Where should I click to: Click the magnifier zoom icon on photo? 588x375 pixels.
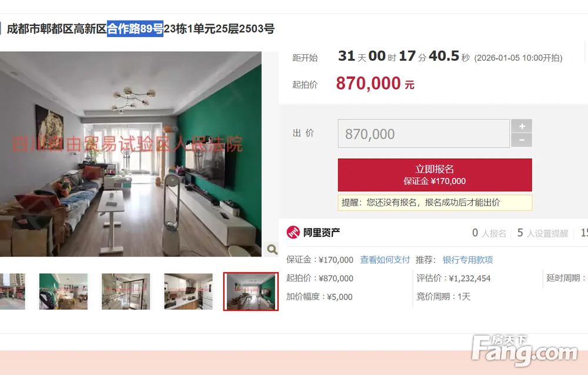click(272, 249)
